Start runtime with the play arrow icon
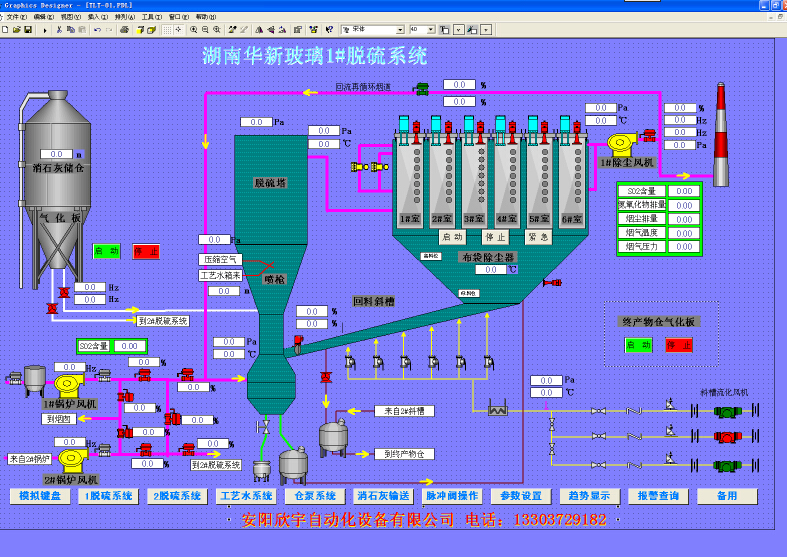 pyautogui.click(x=45, y=30)
